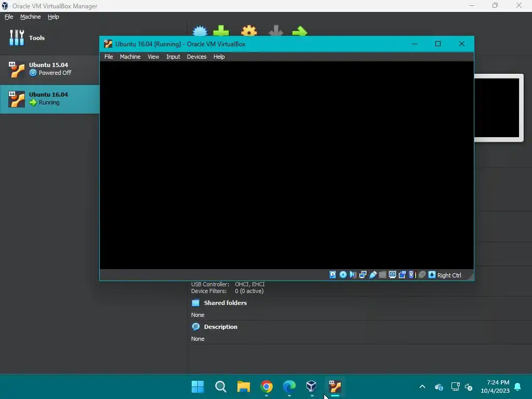Click hard disk activity status icon
Image resolution: width=532 pixels, height=399 pixels.
pos(333,275)
